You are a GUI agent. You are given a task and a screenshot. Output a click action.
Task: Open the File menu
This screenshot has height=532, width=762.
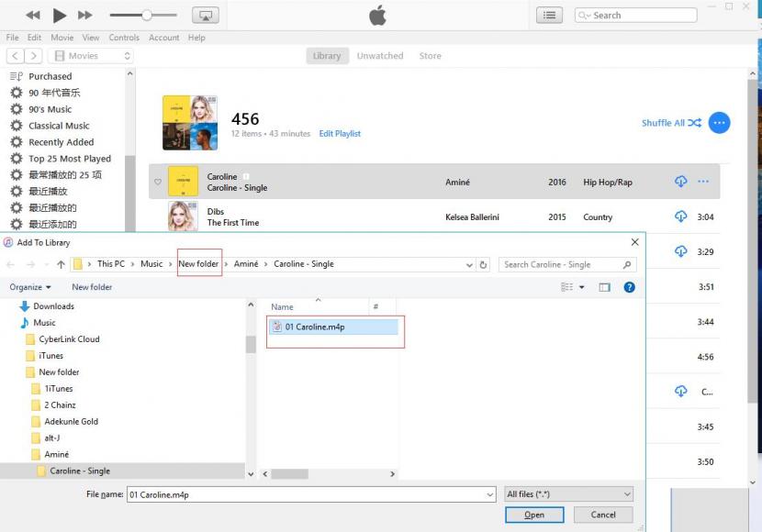coord(13,38)
